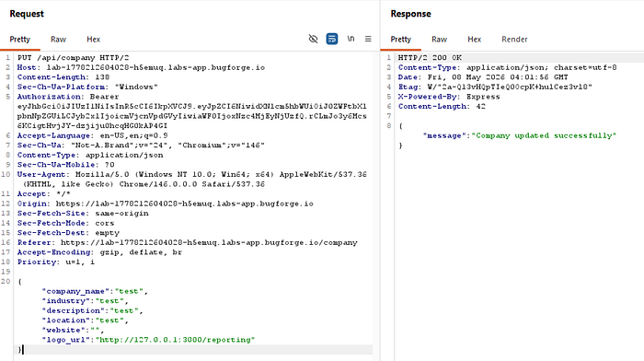Click the Sec-Fetch-Site: same-origin header
This screenshot has width=644, height=361.
[83, 214]
